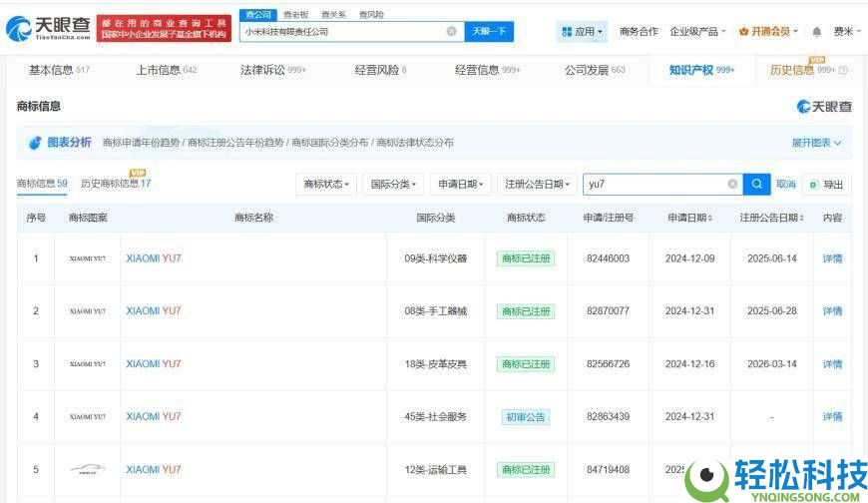Open XIAOMI YU7 name link in row 4

tap(154, 416)
